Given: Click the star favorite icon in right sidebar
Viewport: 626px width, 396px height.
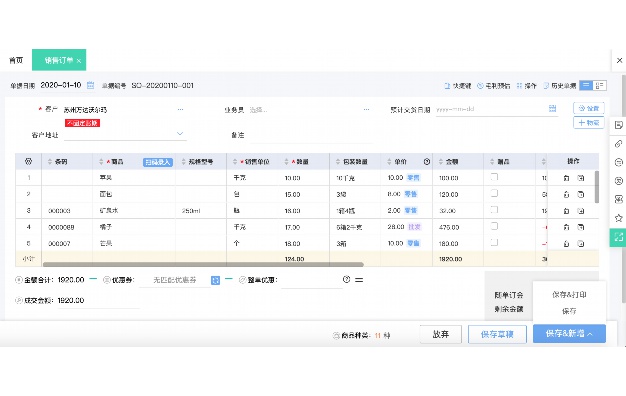Looking at the screenshot, I should tap(618, 218).
